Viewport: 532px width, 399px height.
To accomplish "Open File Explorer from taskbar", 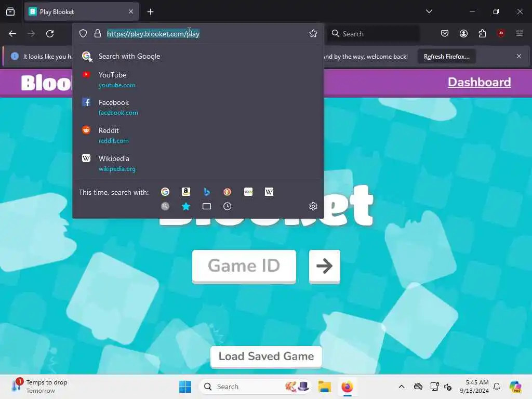I will (x=324, y=387).
